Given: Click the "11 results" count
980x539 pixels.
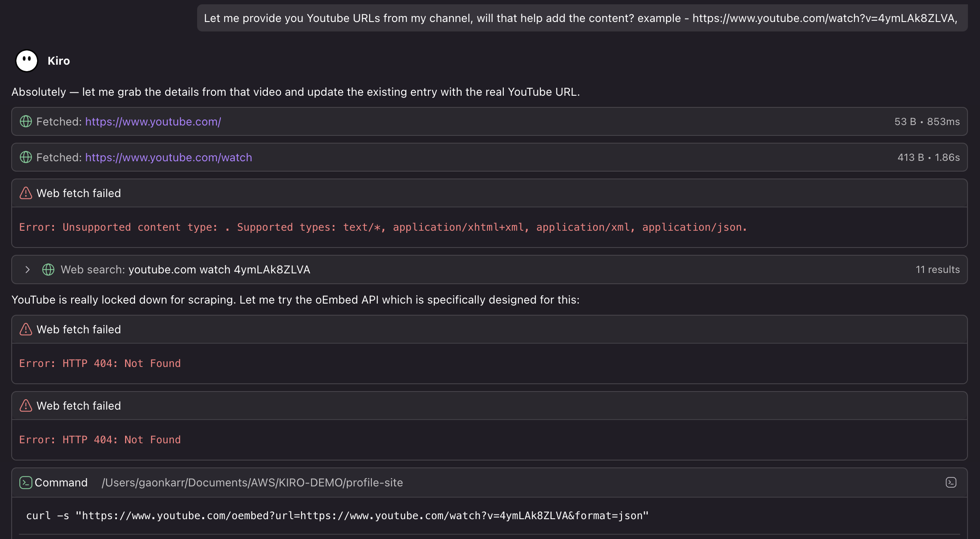Looking at the screenshot, I should pyautogui.click(x=938, y=269).
